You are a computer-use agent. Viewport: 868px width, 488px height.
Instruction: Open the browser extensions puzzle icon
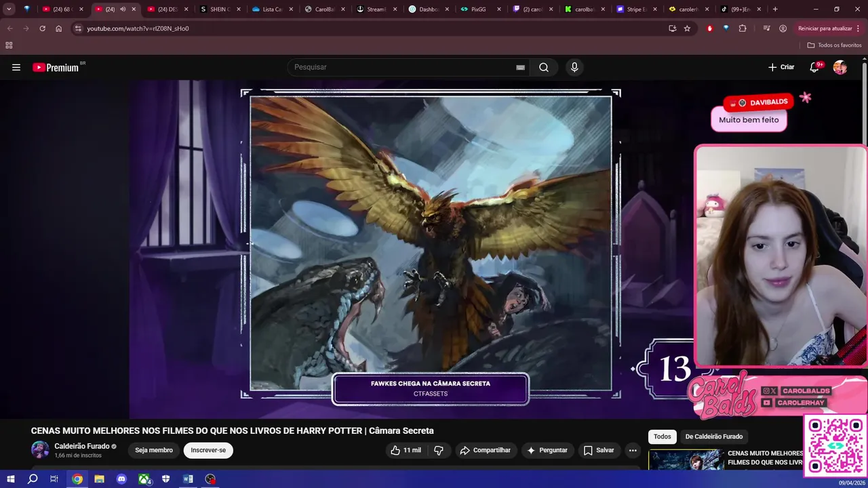[743, 28]
